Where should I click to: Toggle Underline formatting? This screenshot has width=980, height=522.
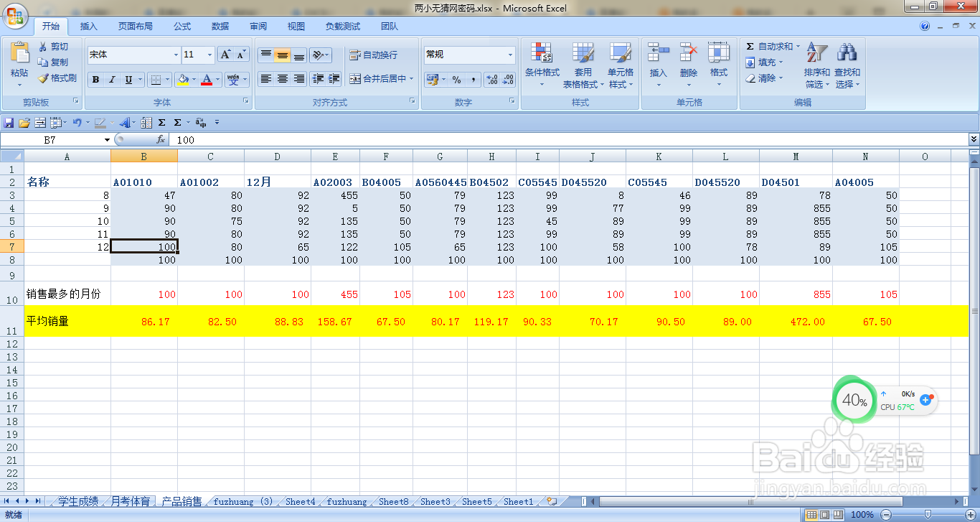click(128, 80)
